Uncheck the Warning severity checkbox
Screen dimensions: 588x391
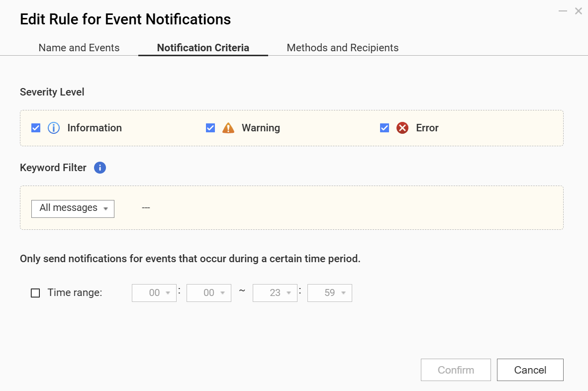tap(210, 128)
